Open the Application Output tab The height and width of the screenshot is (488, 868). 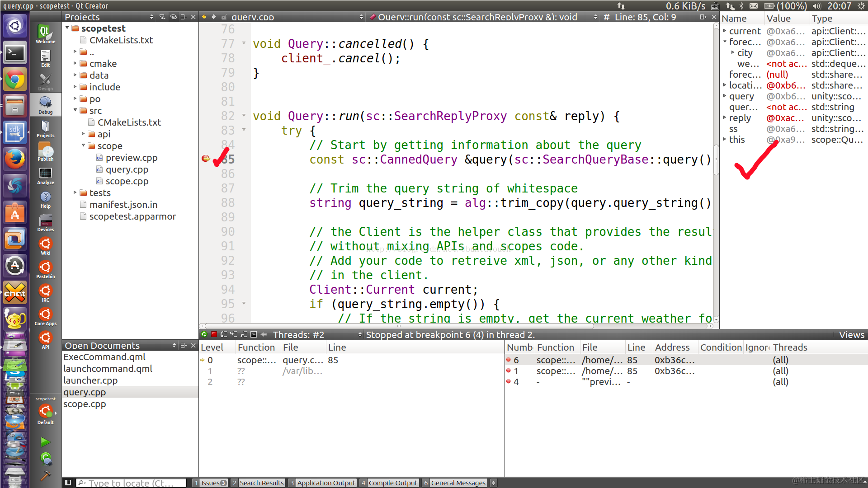[x=322, y=483]
